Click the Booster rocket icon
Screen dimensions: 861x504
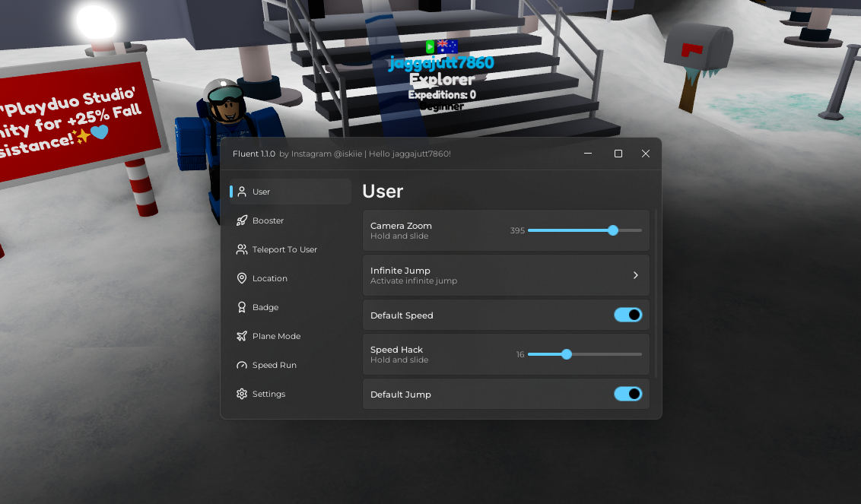pyautogui.click(x=242, y=220)
